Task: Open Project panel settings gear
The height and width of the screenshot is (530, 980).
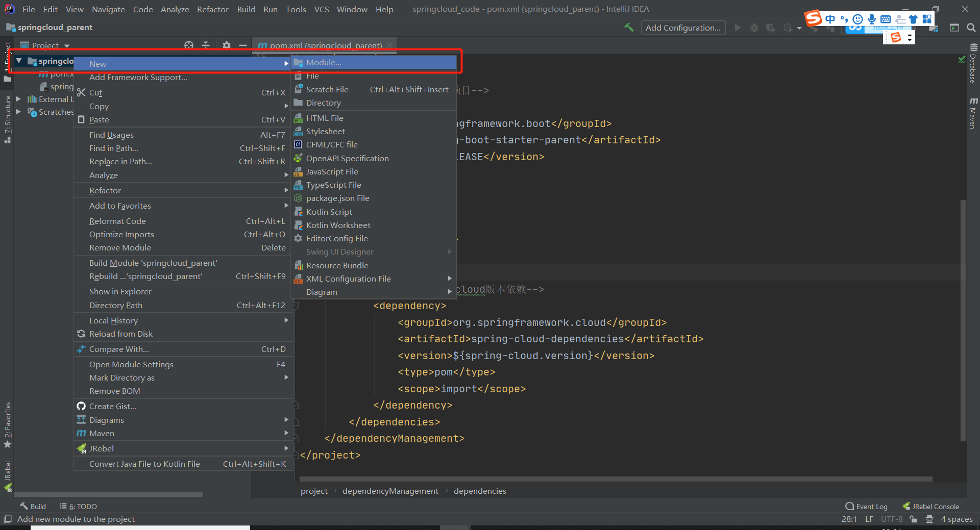Action: [x=227, y=45]
